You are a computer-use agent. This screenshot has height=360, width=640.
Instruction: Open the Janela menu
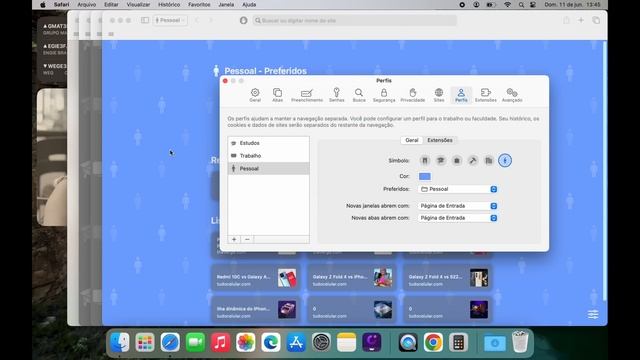pyautogui.click(x=226, y=4)
